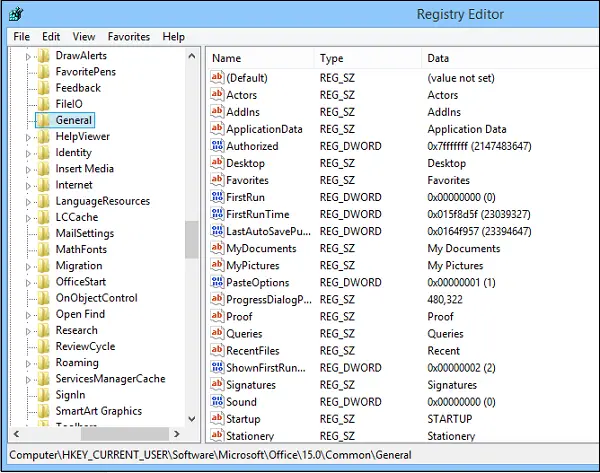Expand the LCCache key
600x473 pixels.
coord(28,218)
